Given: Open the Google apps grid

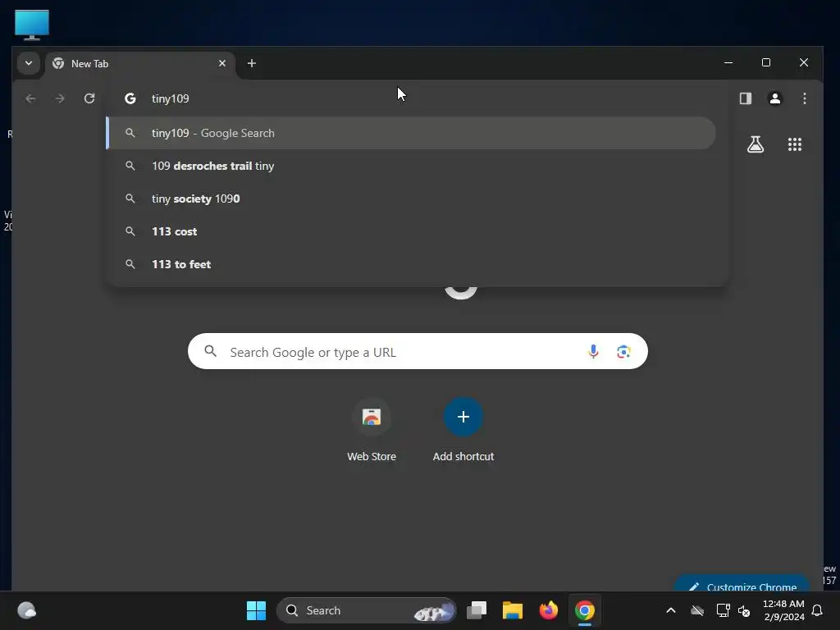Looking at the screenshot, I should [x=794, y=144].
